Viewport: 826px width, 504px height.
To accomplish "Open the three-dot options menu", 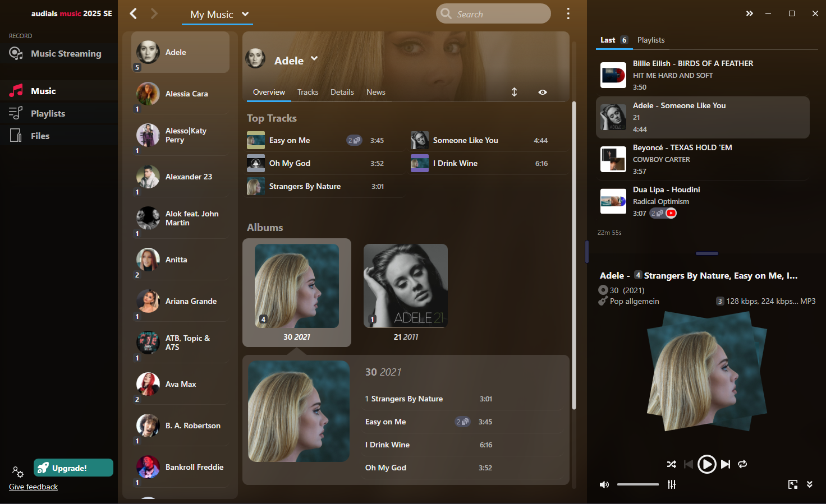I will 568,13.
